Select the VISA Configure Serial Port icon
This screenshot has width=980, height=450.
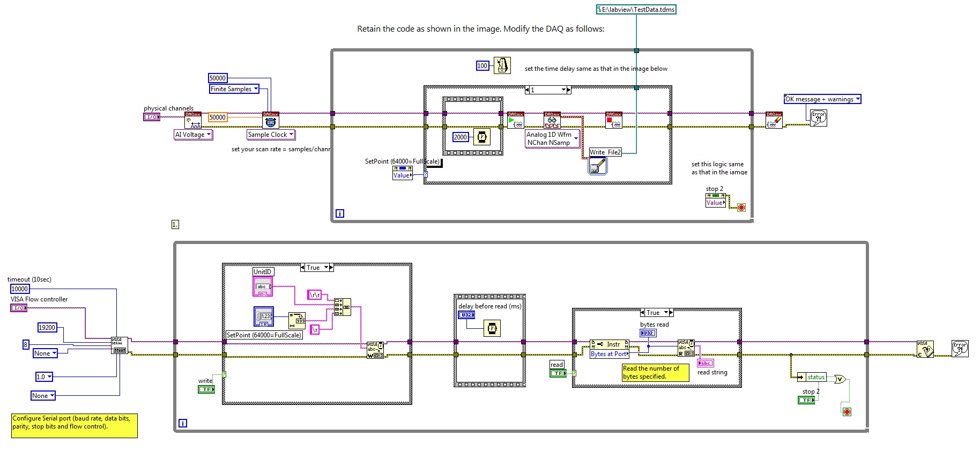tap(120, 345)
